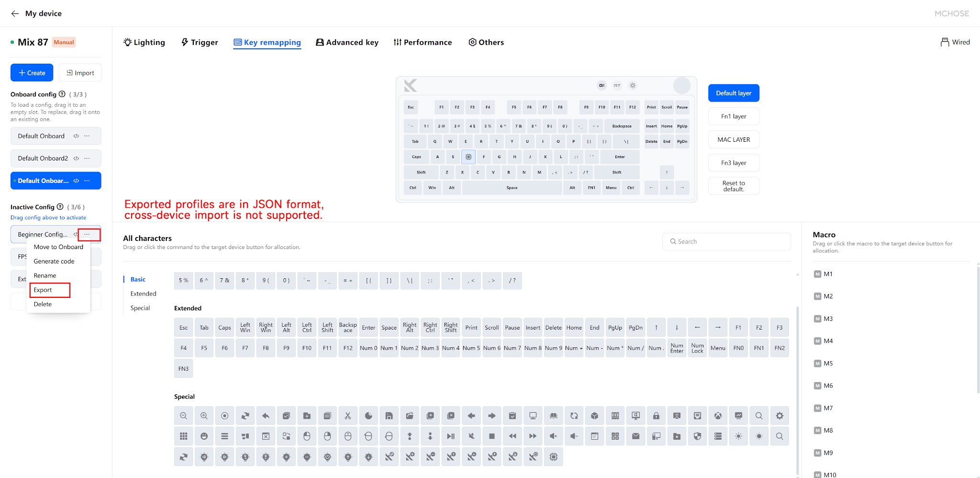This screenshot has height=478, width=980.
Task: Select the MAC LAYER button
Action: click(734, 140)
